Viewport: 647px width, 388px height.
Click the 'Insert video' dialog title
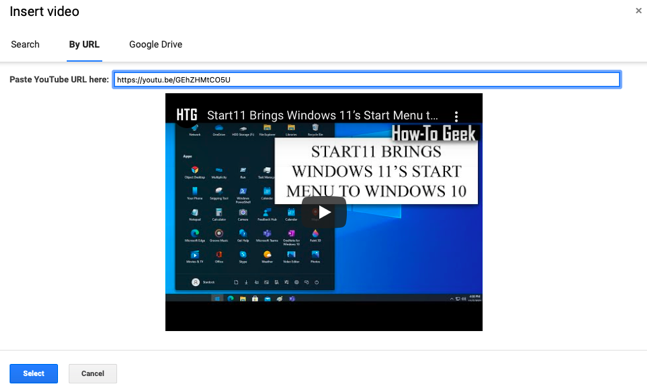pos(45,12)
